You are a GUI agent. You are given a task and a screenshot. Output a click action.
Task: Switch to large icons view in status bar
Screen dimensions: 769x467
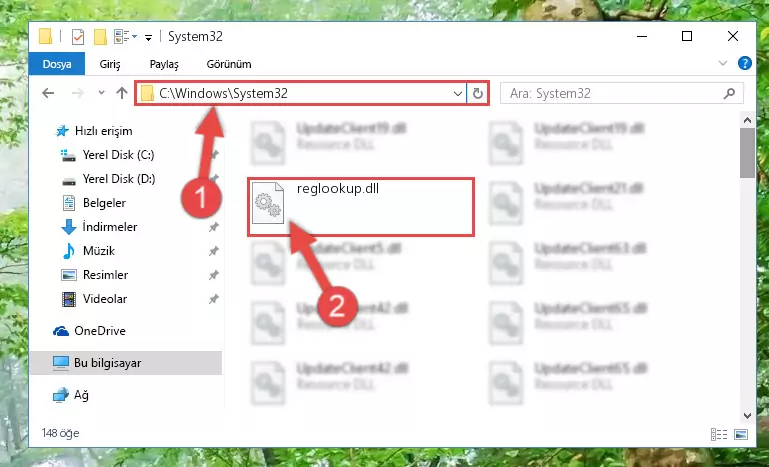pos(741,434)
